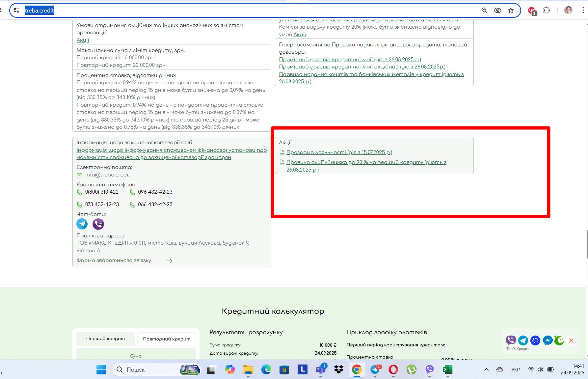Open Microsoft Store from the taskbar

[x=284, y=370]
